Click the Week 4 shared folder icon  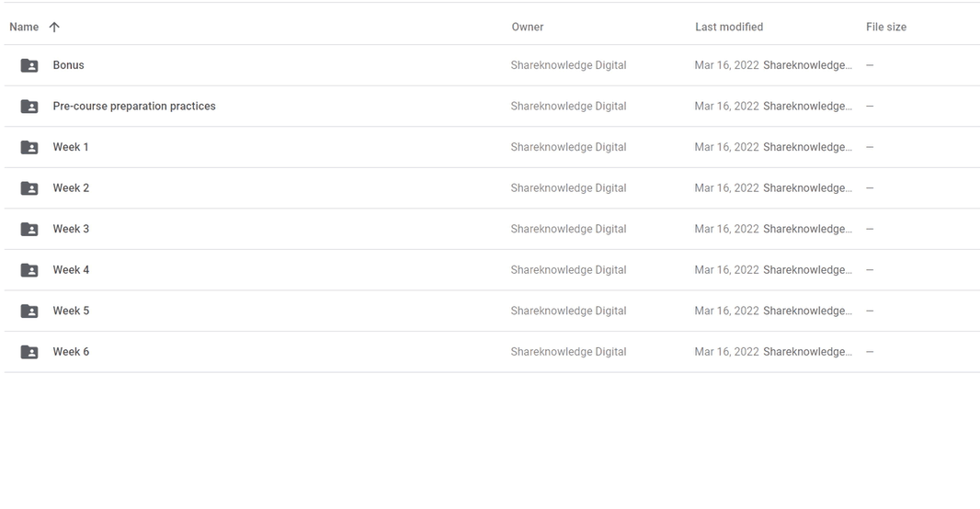[x=29, y=270]
